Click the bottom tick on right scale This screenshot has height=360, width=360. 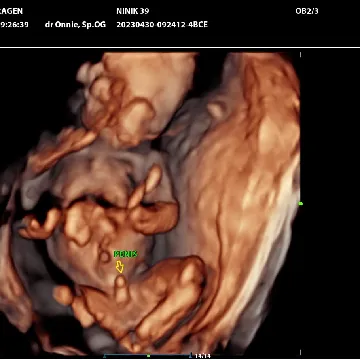click(300, 352)
